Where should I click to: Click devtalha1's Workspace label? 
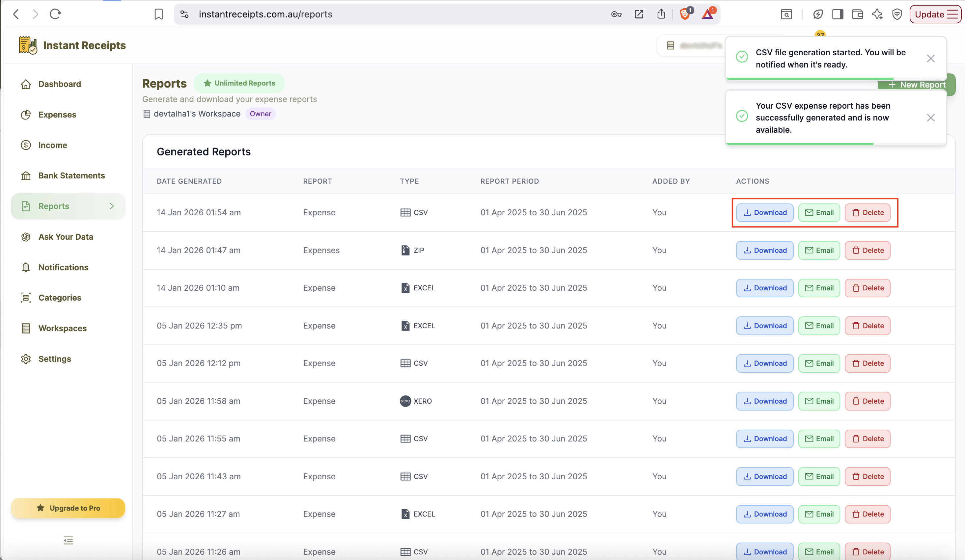click(197, 114)
